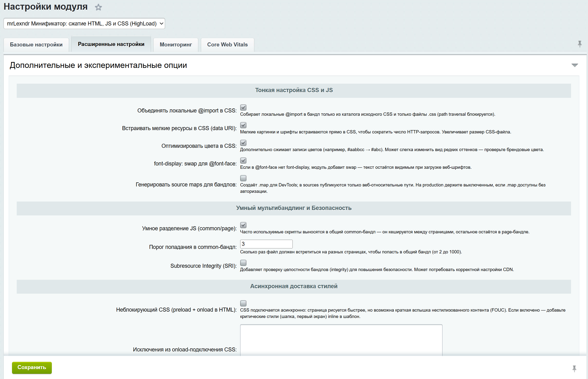Click the Сохранить button
This screenshot has height=379, width=588.
coord(32,367)
